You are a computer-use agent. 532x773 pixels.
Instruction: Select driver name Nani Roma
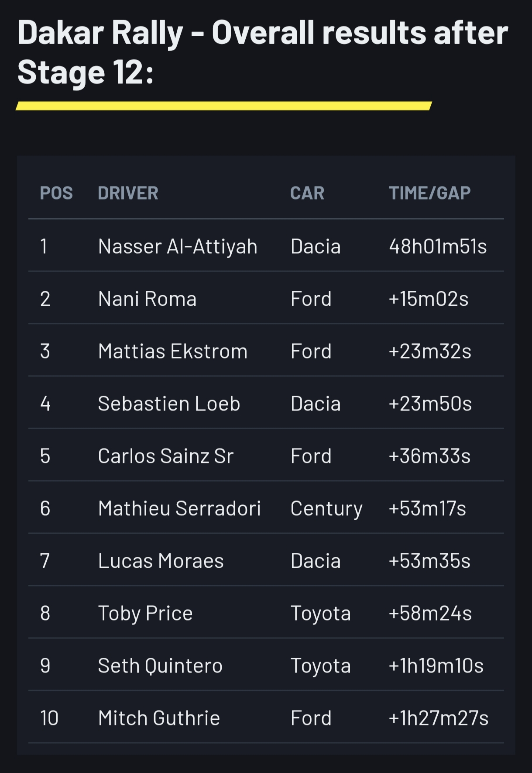click(x=147, y=299)
